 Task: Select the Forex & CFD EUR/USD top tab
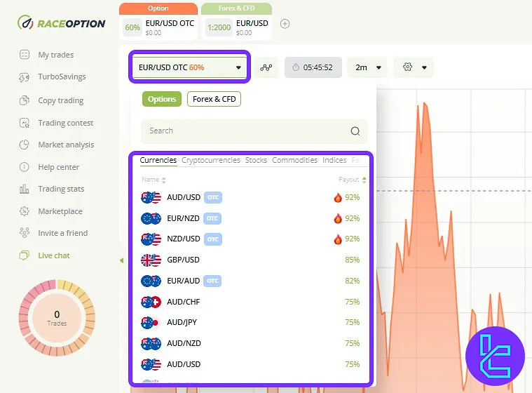coord(236,22)
